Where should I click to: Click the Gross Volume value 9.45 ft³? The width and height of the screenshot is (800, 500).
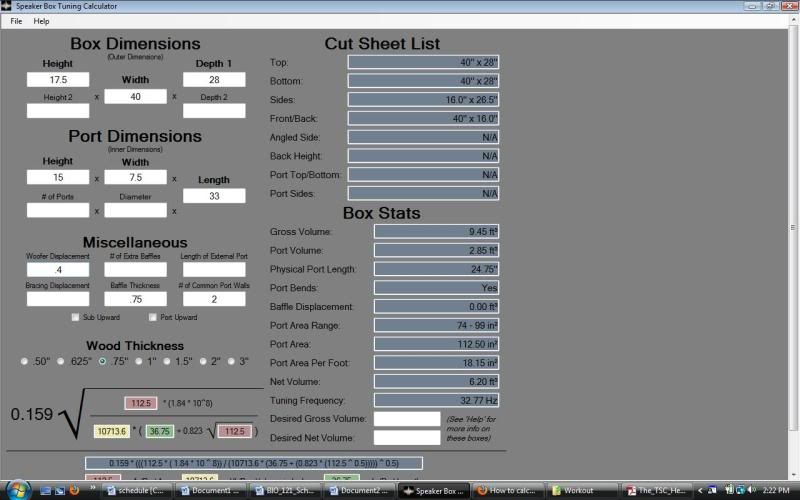pos(436,232)
